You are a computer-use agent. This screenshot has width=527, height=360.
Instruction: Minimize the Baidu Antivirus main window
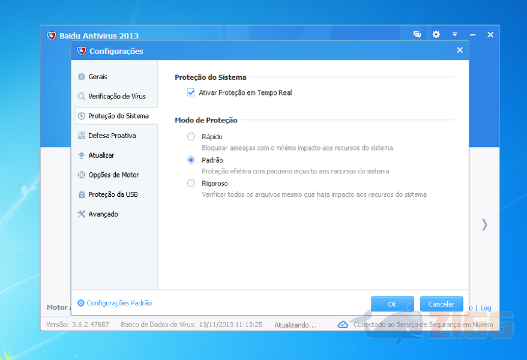click(473, 35)
